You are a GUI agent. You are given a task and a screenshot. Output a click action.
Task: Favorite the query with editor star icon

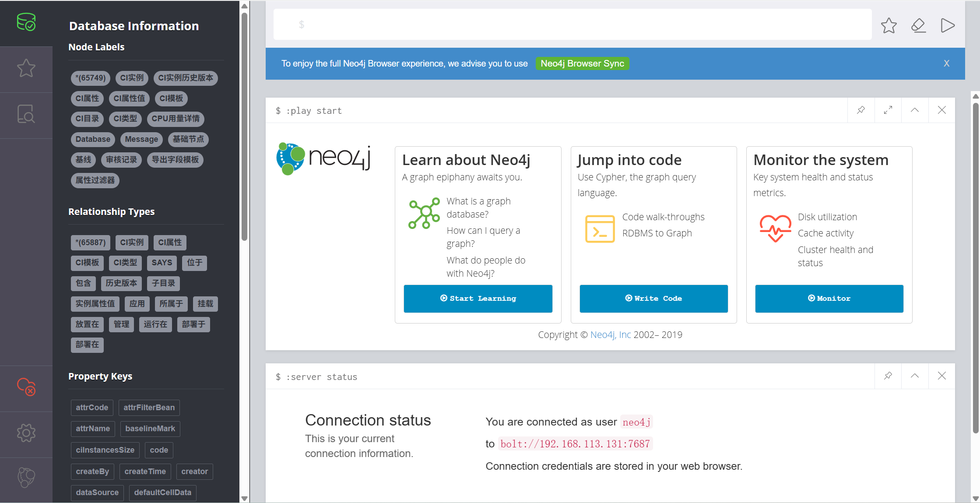pos(889,25)
